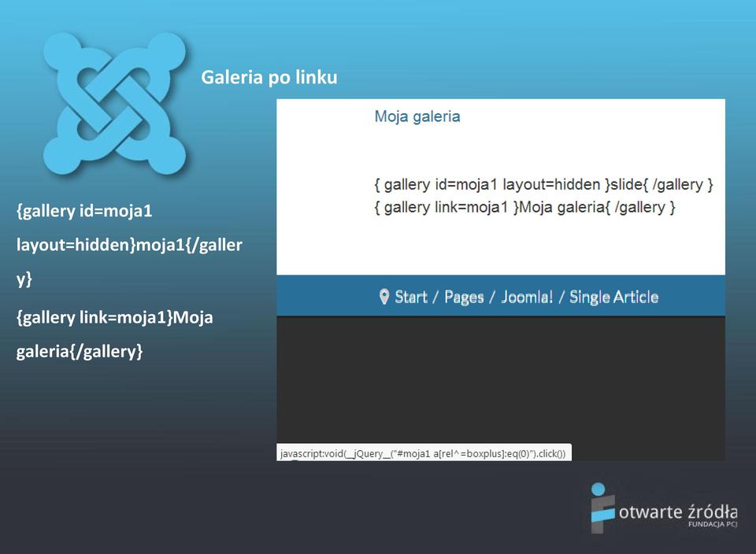
Task: Click the Start breadcrumb link
Action: (411, 297)
